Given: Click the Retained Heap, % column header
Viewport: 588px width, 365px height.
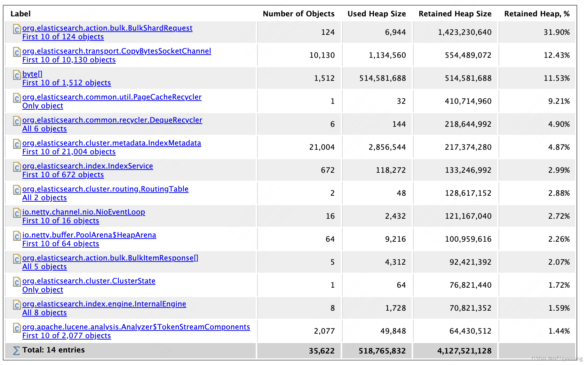Looking at the screenshot, I should [537, 14].
